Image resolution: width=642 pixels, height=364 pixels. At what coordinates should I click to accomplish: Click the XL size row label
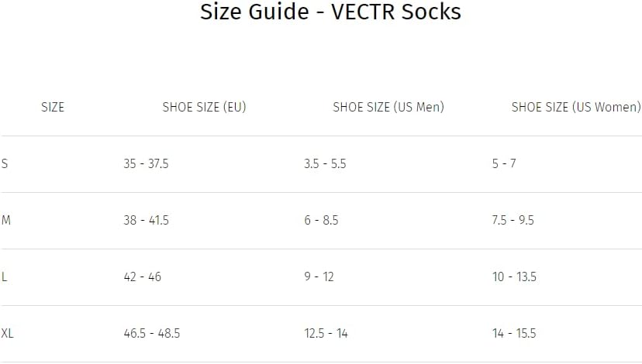[x=8, y=333]
